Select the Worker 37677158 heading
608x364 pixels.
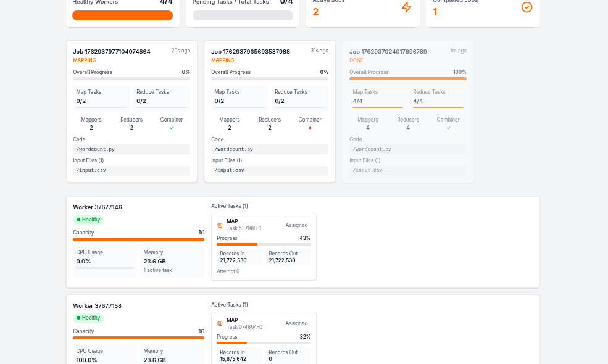[x=97, y=306]
